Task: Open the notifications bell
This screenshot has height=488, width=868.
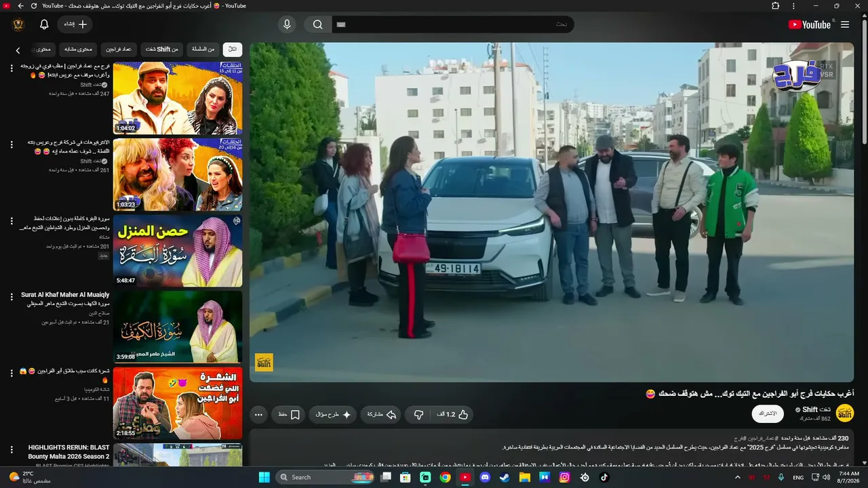Action: click(44, 24)
